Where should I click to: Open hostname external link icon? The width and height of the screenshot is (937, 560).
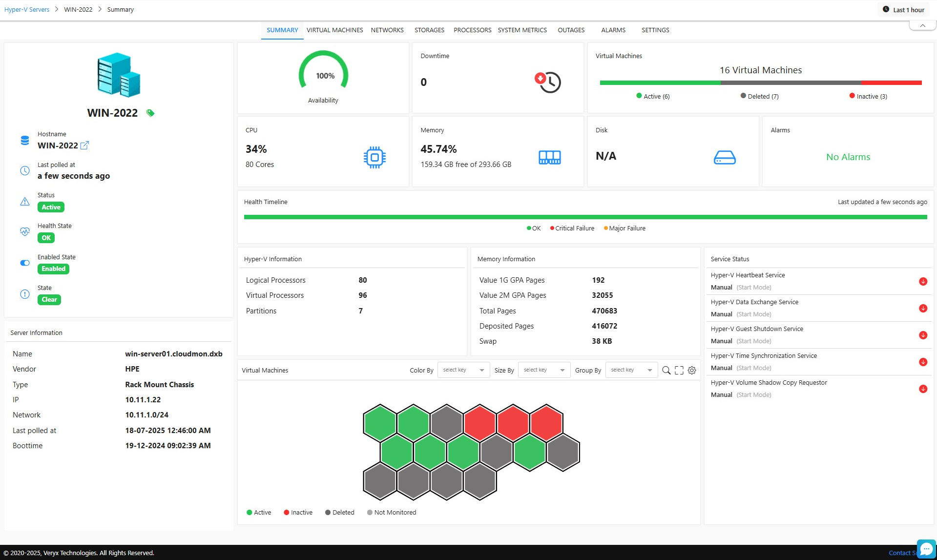coord(84,145)
